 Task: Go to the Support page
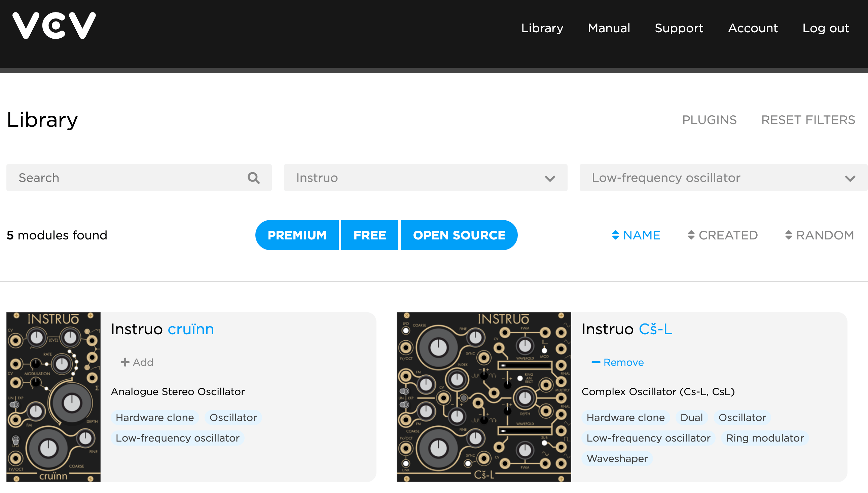pos(679,28)
